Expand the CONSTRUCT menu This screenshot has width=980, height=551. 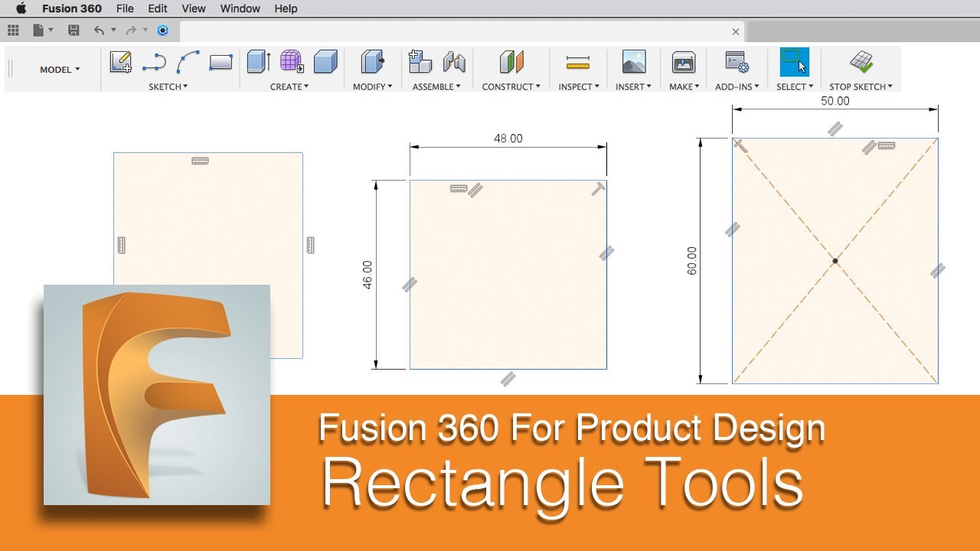(x=511, y=86)
